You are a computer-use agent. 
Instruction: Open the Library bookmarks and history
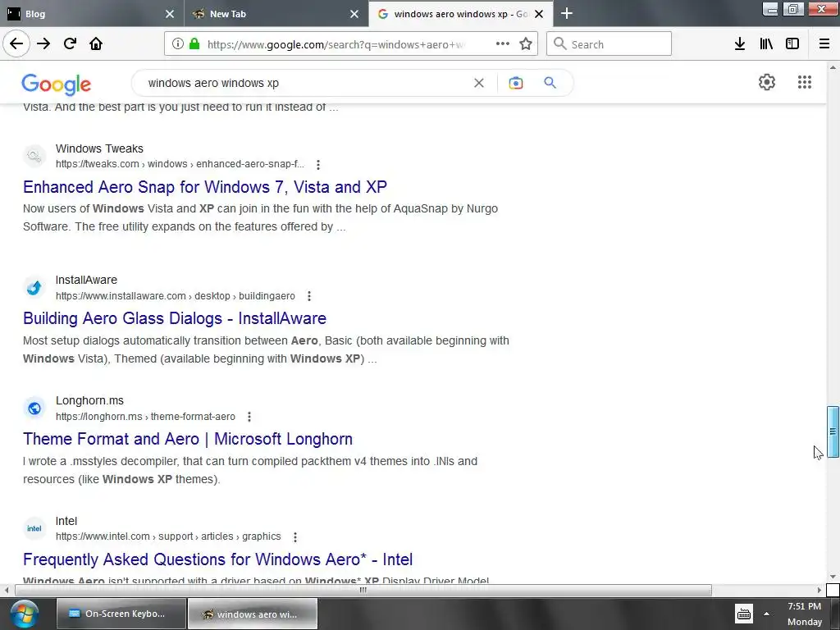[766, 43]
